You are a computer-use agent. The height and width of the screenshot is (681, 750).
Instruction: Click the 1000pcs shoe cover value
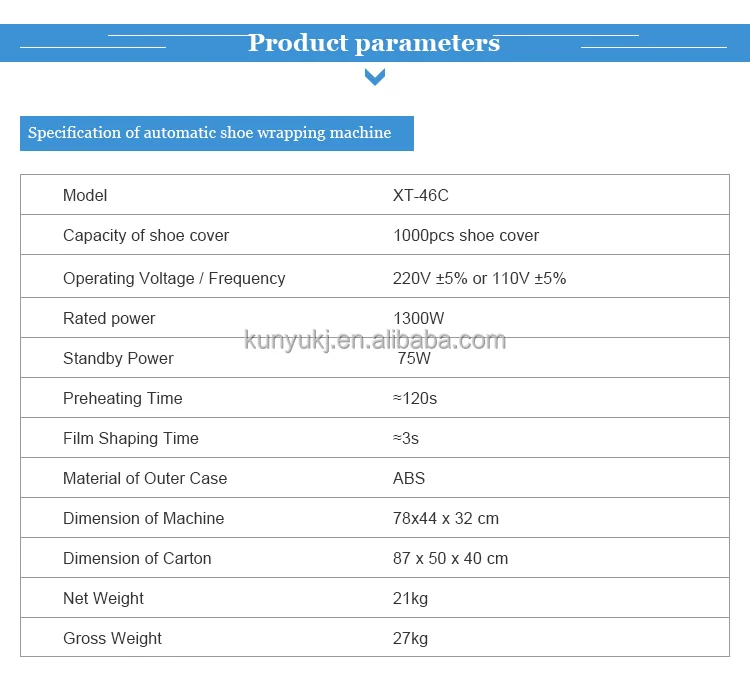tap(466, 235)
